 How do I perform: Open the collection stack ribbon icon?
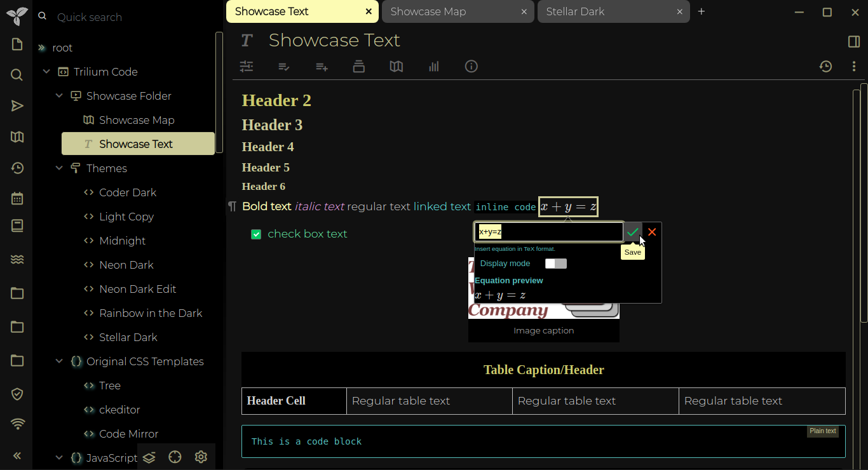359,66
